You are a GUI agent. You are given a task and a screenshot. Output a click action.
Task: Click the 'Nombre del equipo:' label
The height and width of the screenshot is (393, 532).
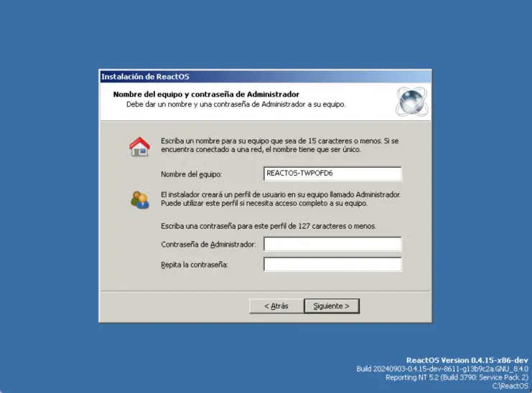[x=192, y=174]
